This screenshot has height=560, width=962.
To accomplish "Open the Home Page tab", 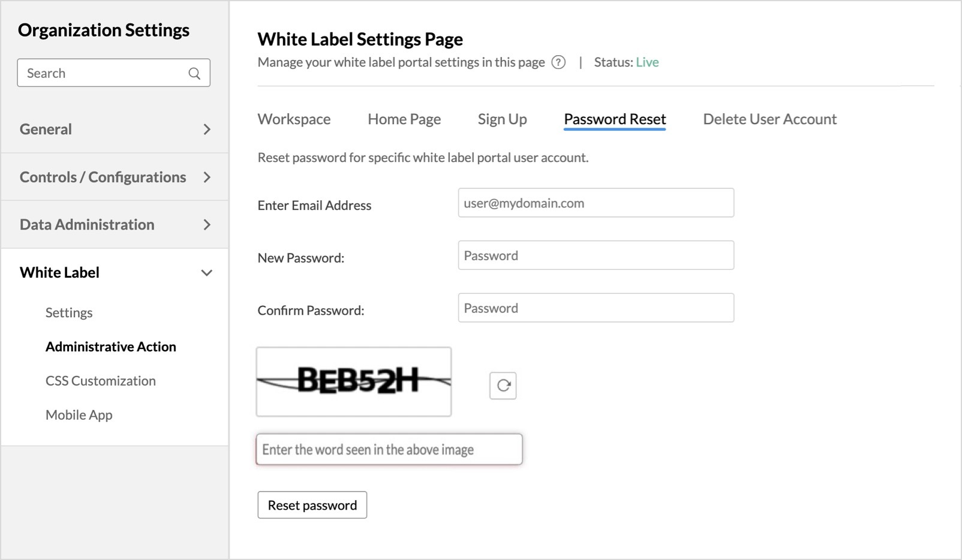I will [x=404, y=119].
